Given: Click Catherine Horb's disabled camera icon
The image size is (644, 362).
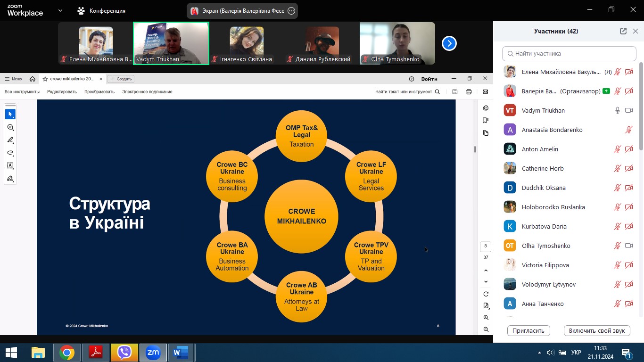Looking at the screenshot, I should click(629, 168).
